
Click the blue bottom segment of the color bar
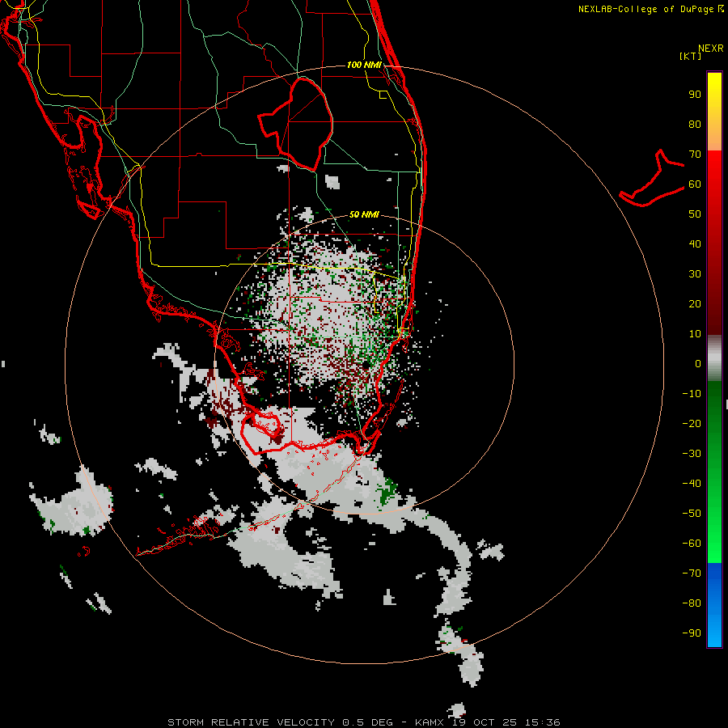714,605
